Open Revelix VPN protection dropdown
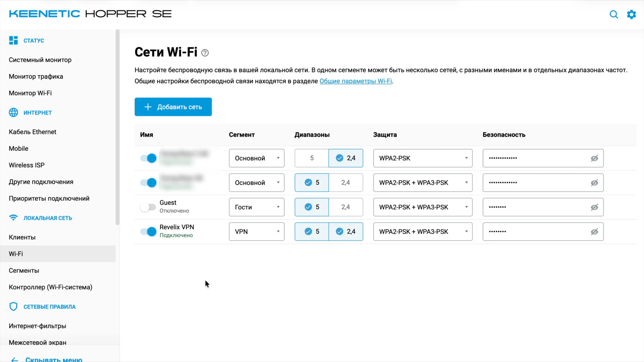Image resolution: width=644 pixels, height=362 pixels. click(423, 232)
